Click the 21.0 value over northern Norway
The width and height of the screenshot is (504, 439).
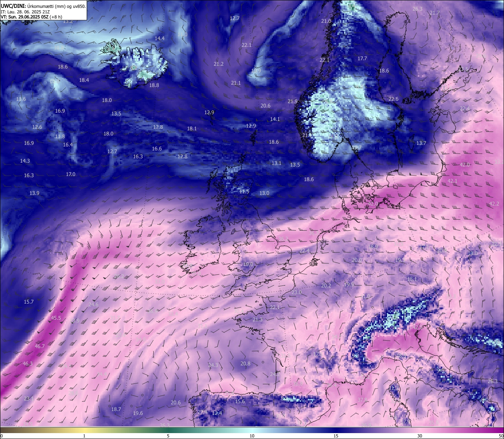point(326,21)
